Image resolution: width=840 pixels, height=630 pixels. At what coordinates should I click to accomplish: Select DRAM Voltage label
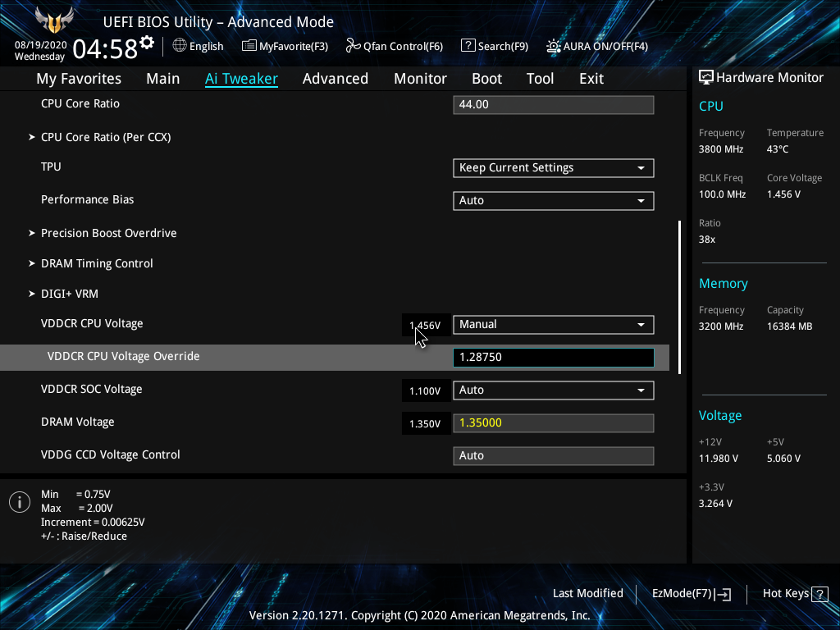[78, 422]
